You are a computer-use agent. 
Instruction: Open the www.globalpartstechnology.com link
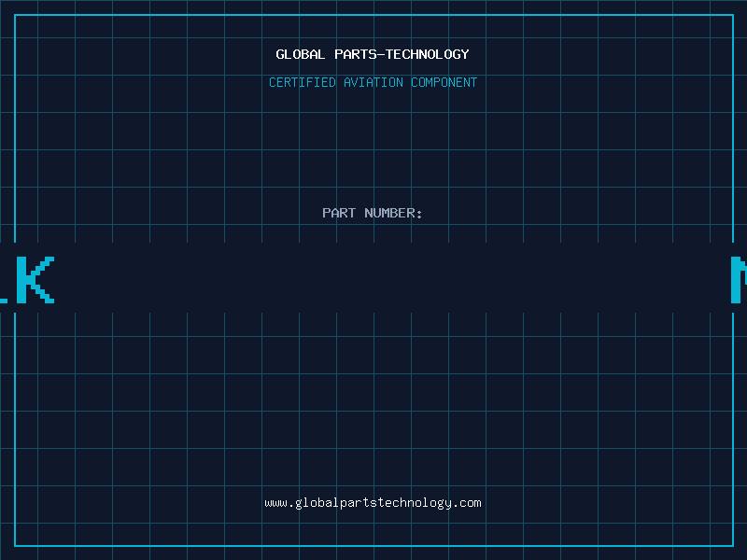373,503
